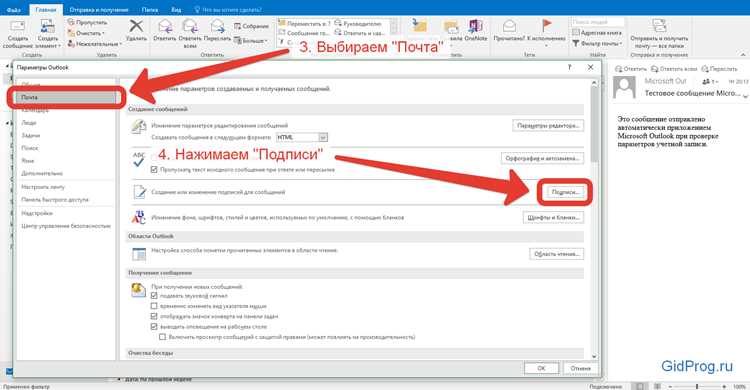750x390 pixels.
Task: Click the signature pen-and-page icon in dialog
Action: [x=139, y=192]
